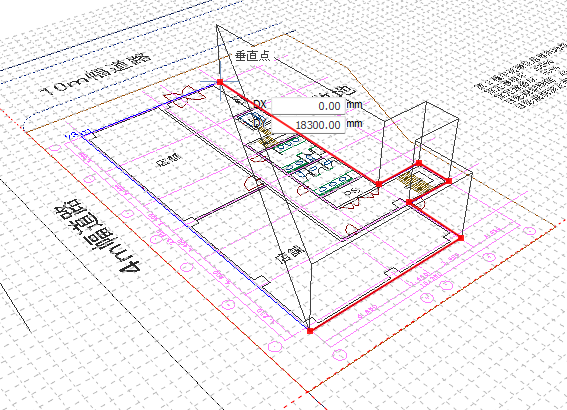Click the 垂直点 snap tooltip
Image resolution: width=567 pixels, height=410 pixels.
coord(252,56)
